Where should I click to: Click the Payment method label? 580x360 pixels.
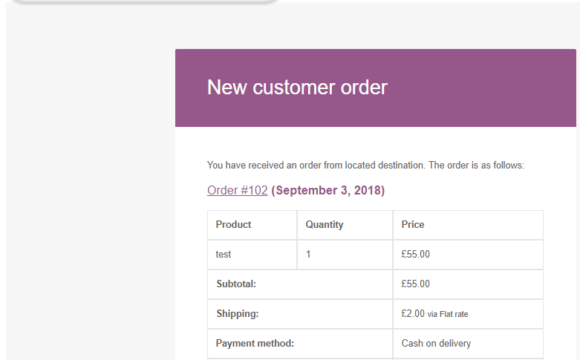pos(255,343)
